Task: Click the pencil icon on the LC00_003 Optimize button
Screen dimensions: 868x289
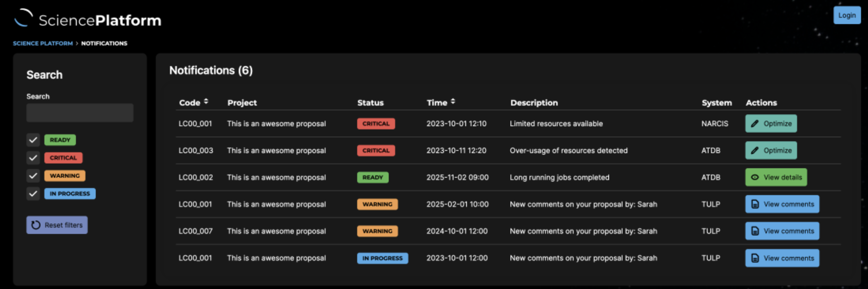Action: (755, 151)
